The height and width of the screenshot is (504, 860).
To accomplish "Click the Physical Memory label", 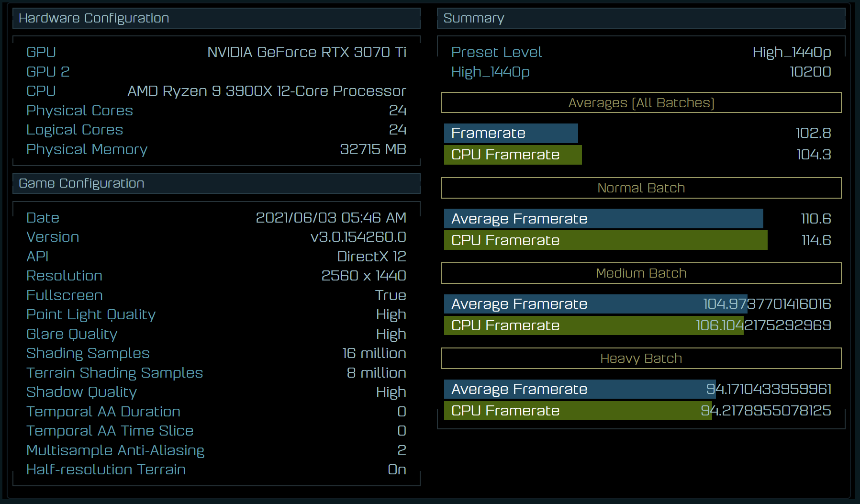I will click(x=87, y=149).
